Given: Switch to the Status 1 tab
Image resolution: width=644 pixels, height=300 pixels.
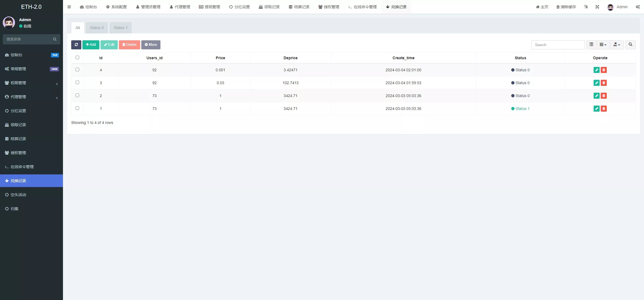Looking at the screenshot, I should [120, 27].
